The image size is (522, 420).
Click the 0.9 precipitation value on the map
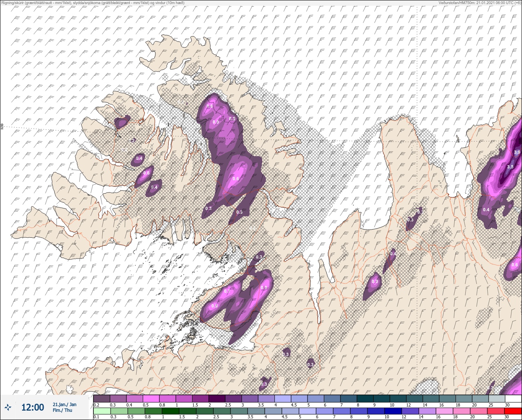(264, 288)
